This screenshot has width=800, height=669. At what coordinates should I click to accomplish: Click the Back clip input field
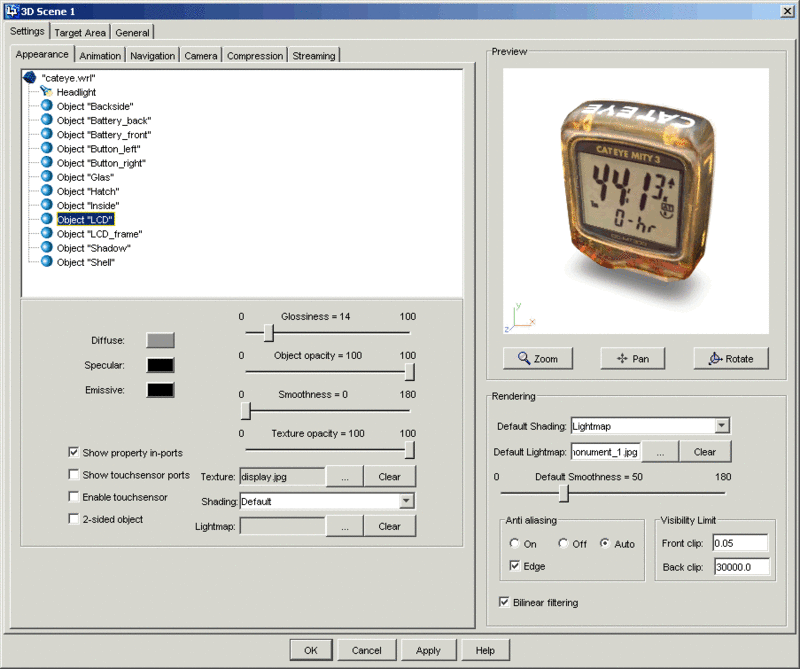(x=741, y=566)
